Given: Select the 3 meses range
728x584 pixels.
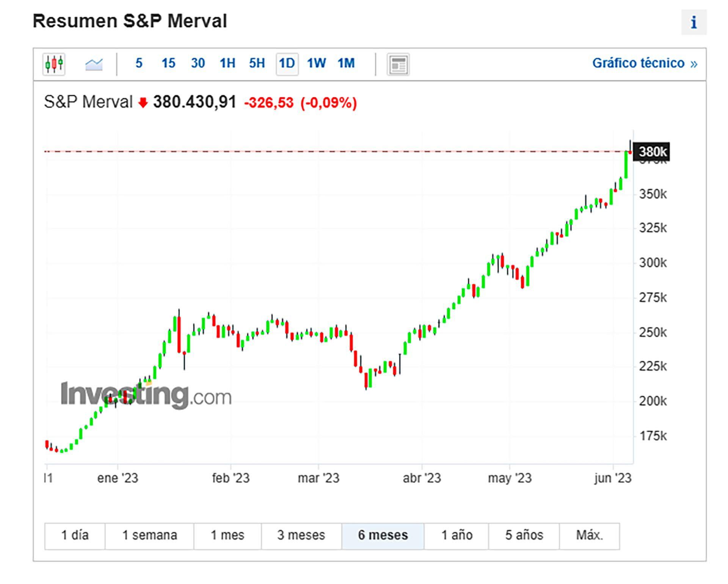Looking at the screenshot, I should coord(301,535).
